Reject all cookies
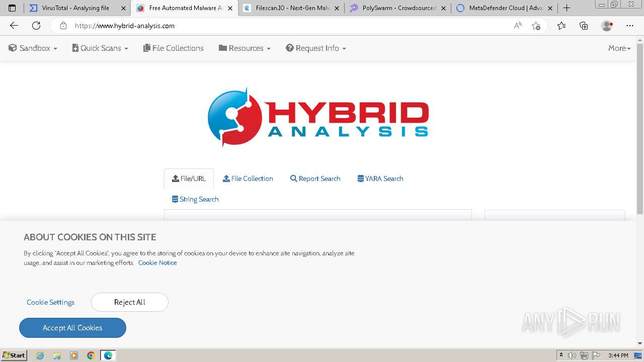 tap(130, 302)
